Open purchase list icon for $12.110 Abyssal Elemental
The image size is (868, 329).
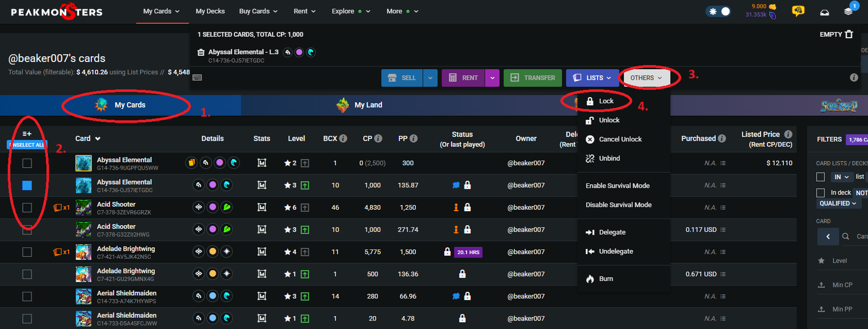click(722, 163)
